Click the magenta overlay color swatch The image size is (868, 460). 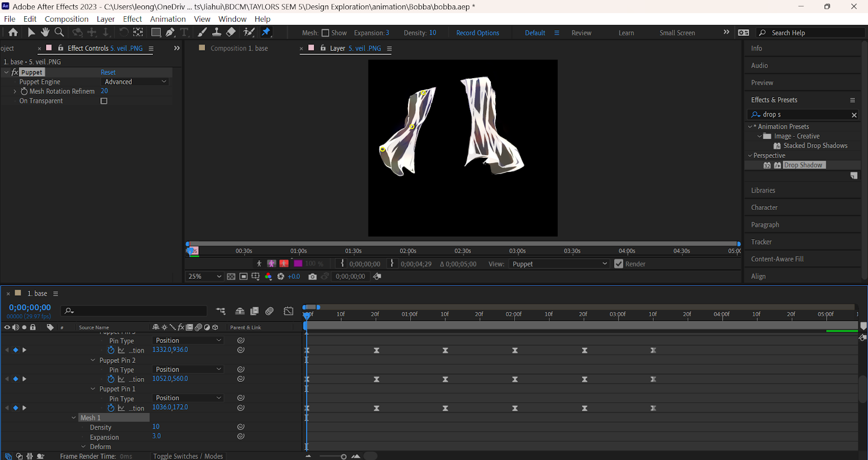click(x=298, y=264)
